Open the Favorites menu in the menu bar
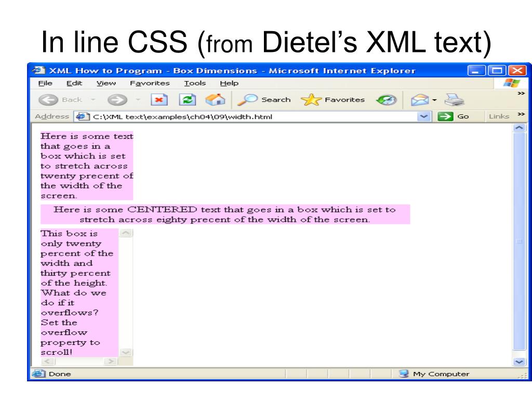 click(150, 83)
